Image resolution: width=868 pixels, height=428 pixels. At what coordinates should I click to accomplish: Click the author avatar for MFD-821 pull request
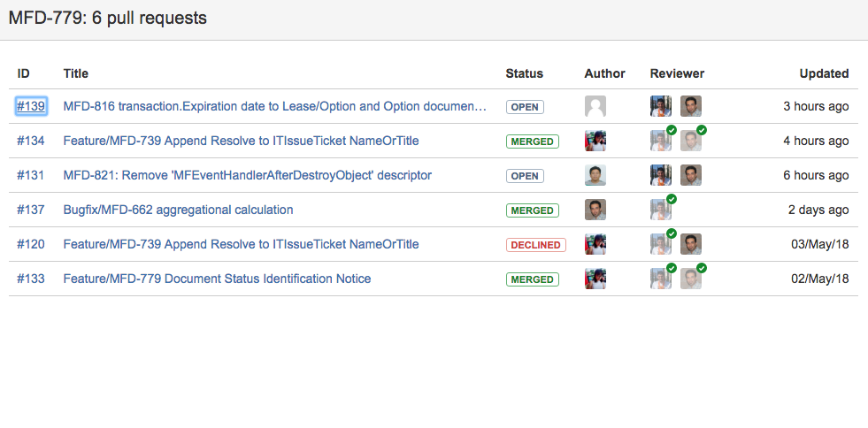click(x=595, y=176)
